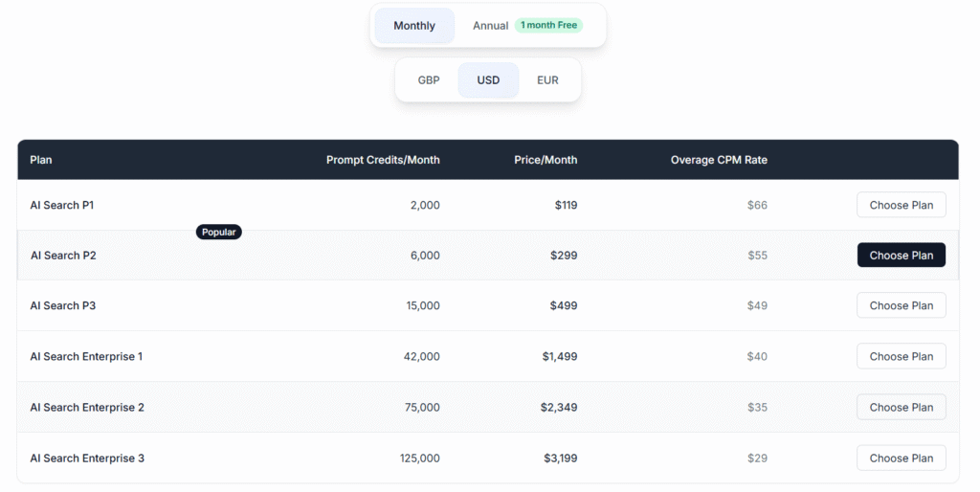
Task: Click the 6,000 credits value
Action: (x=425, y=255)
